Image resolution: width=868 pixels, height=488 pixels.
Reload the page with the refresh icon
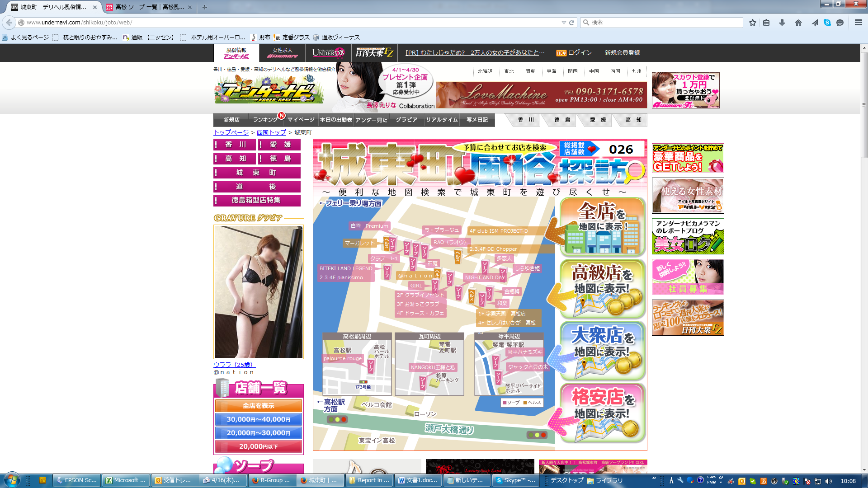[571, 23]
